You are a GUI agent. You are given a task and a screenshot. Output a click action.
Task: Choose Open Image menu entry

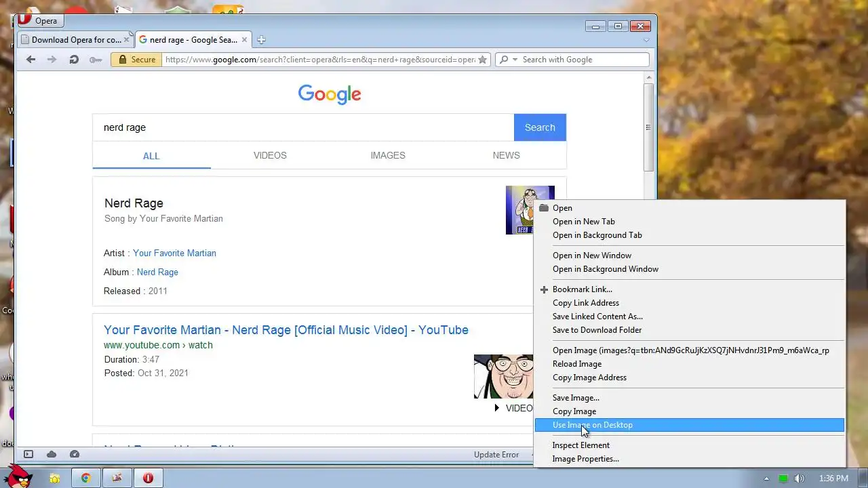tap(690, 350)
